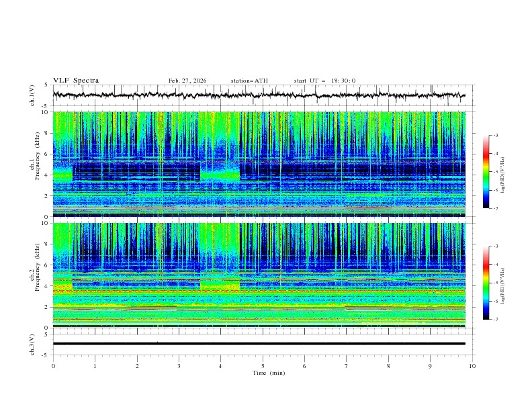Screen dimensions: 532x411
Task: Click the time axis tick label "2"
Action: (137, 366)
